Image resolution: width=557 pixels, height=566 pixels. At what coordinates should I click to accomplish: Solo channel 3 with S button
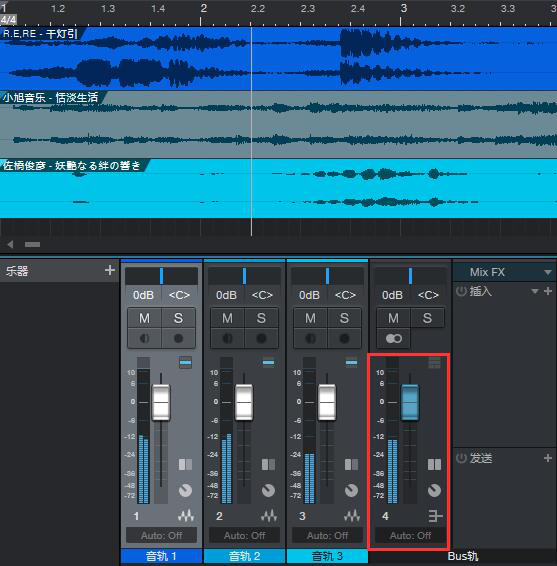344,318
